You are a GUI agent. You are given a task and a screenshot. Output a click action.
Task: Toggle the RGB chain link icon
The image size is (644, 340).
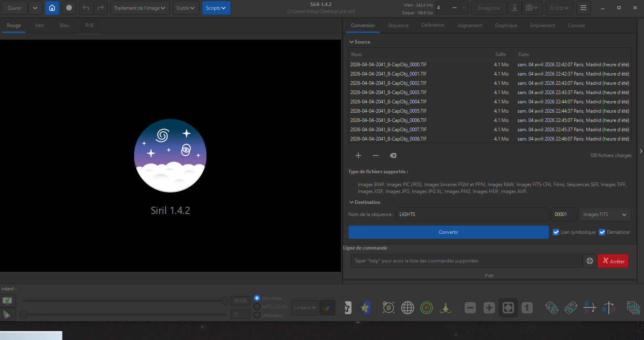327,308
